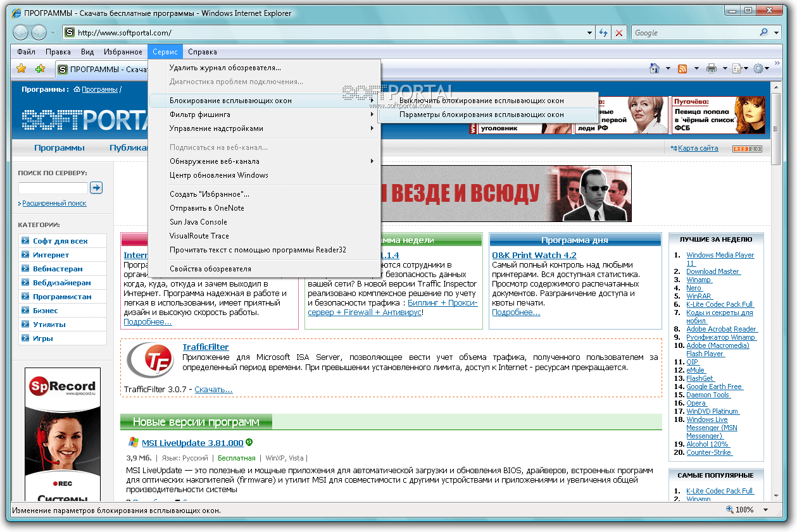
Task: Open the Избранное menu
Action: 123,52
